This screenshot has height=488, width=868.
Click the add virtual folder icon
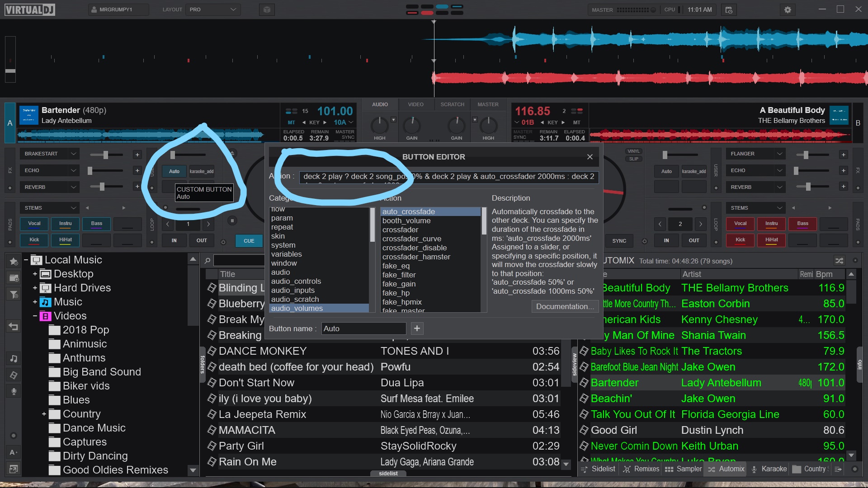(14, 278)
